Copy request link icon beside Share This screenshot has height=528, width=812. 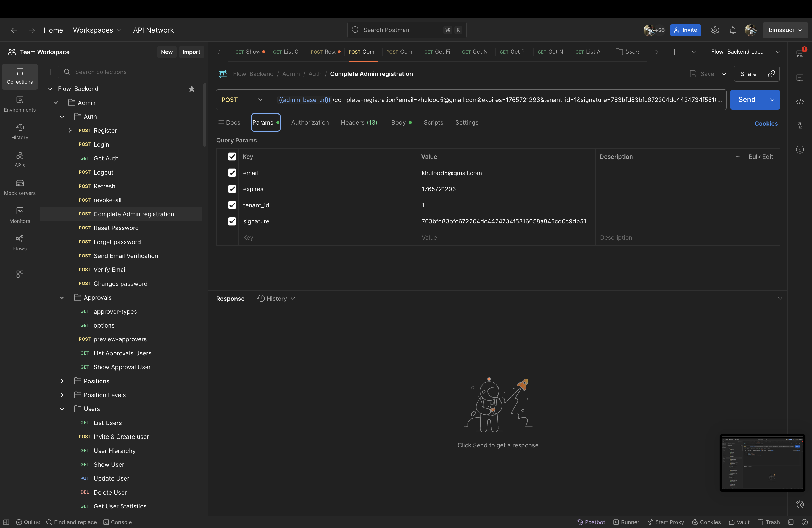[x=771, y=74]
